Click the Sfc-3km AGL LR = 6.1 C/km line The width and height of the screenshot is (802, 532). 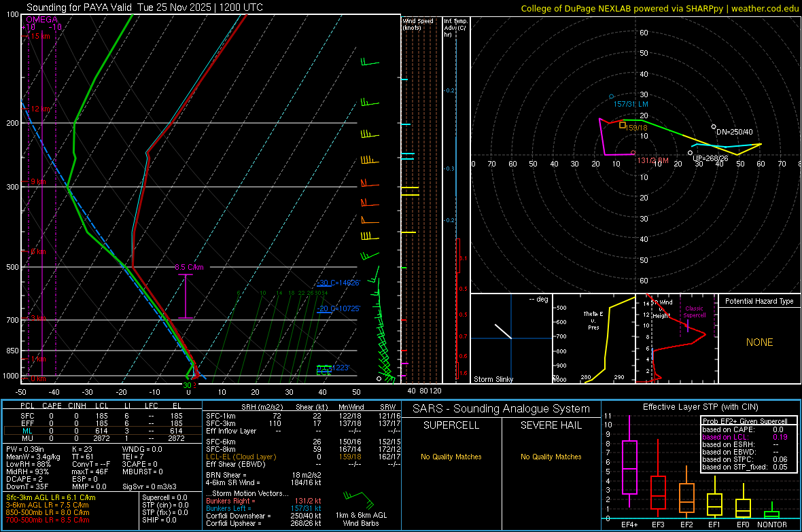[x=51, y=497]
